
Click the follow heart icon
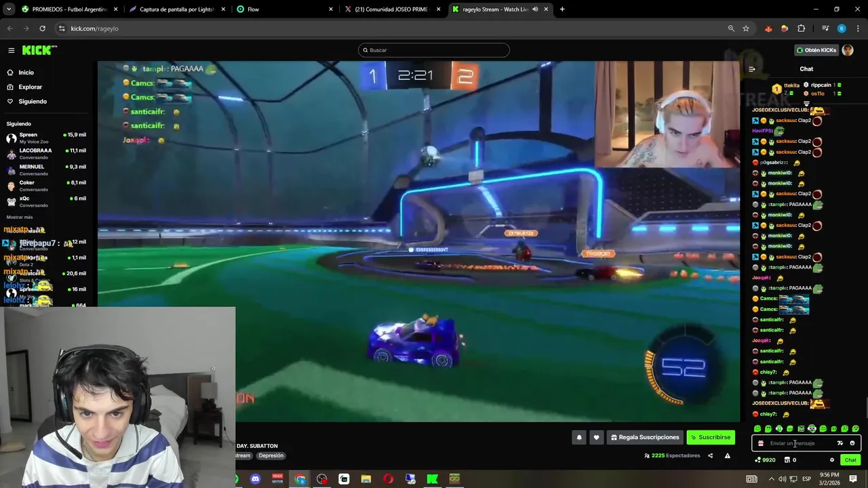(596, 438)
